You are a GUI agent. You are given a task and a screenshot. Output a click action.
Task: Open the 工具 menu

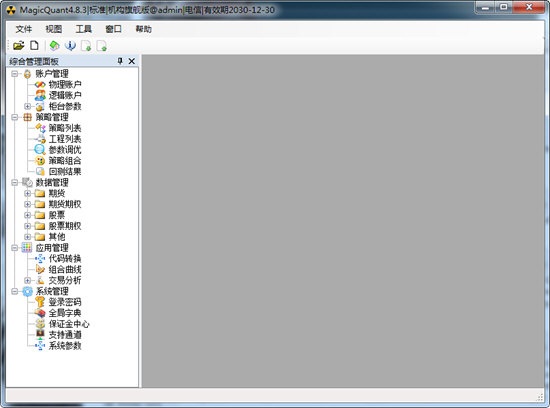coord(83,29)
